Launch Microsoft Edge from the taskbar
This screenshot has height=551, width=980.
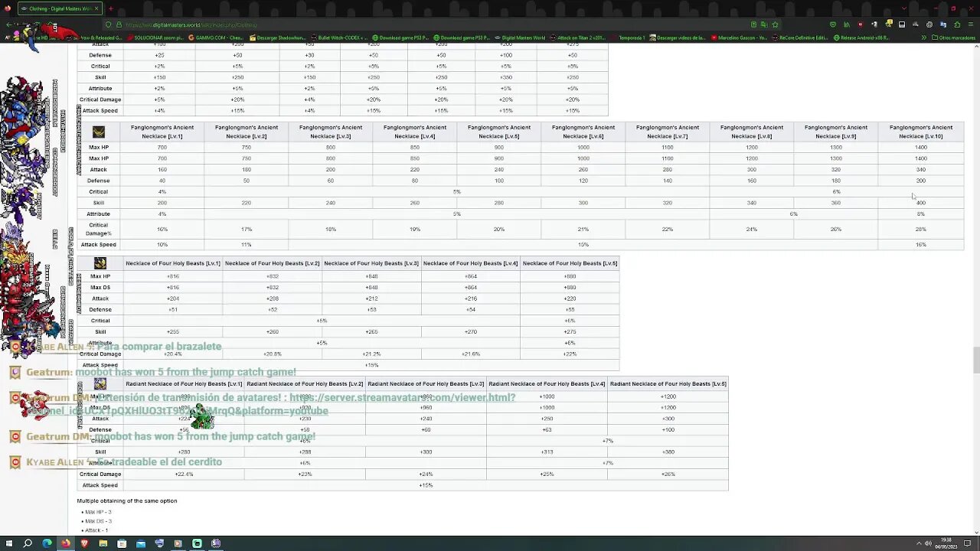point(47,543)
